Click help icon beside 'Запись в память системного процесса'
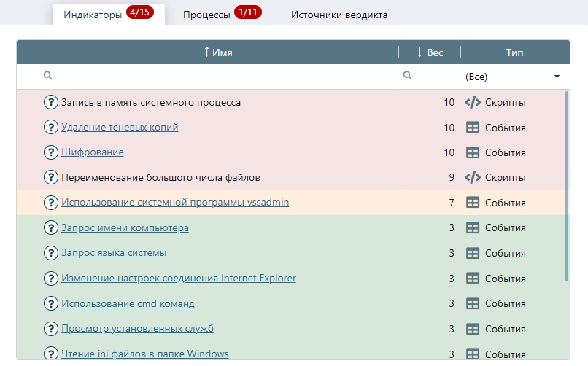Image resolution: width=588 pixels, height=366 pixels. click(x=51, y=103)
